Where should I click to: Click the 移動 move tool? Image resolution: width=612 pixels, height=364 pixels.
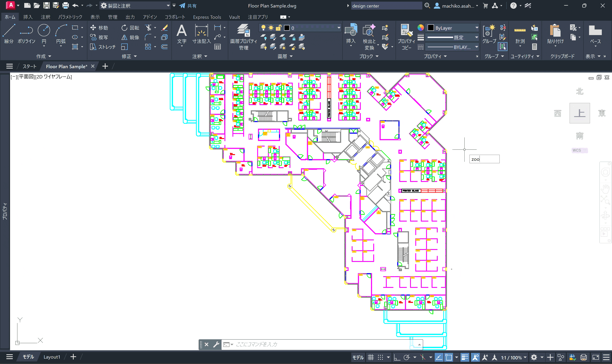[99, 28]
